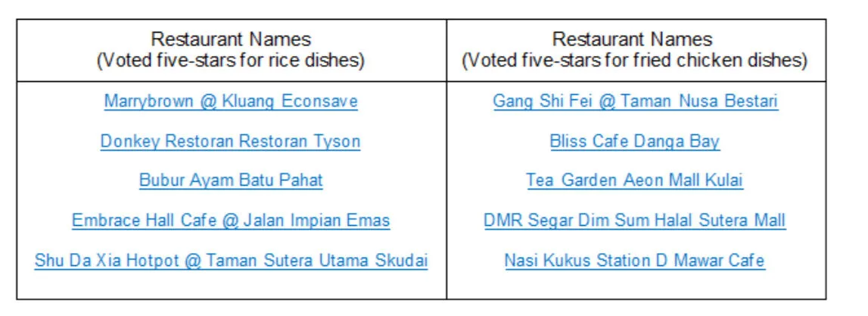Follow Tea Garden Aeon Mall Kulai link
The width and height of the screenshot is (868, 316).
635,180
